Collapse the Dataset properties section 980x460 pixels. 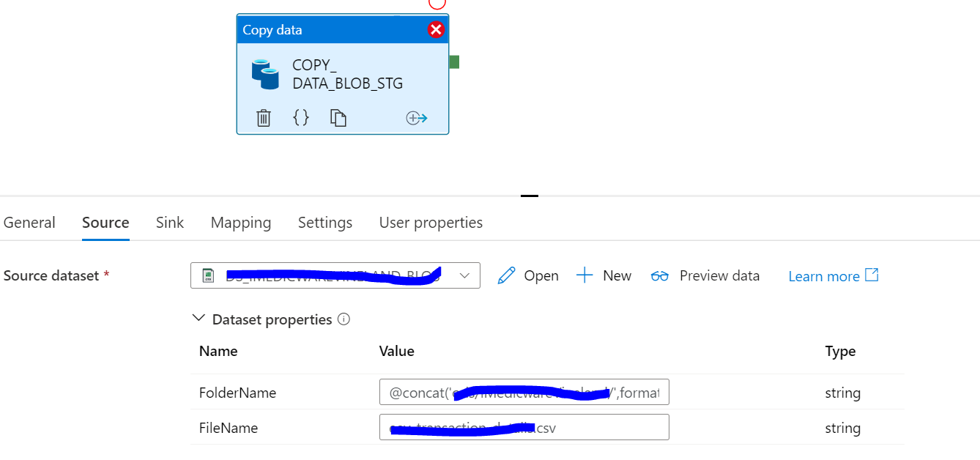(198, 319)
